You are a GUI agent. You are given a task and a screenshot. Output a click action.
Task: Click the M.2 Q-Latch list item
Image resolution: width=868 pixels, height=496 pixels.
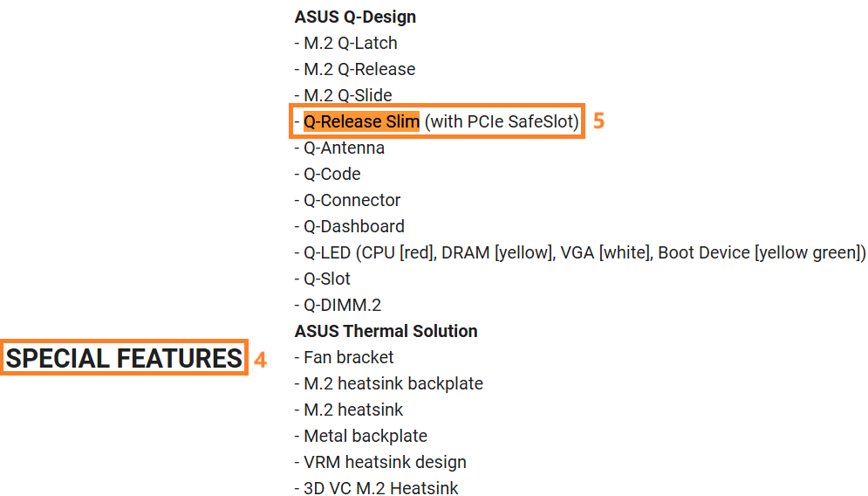tap(346, 44)
